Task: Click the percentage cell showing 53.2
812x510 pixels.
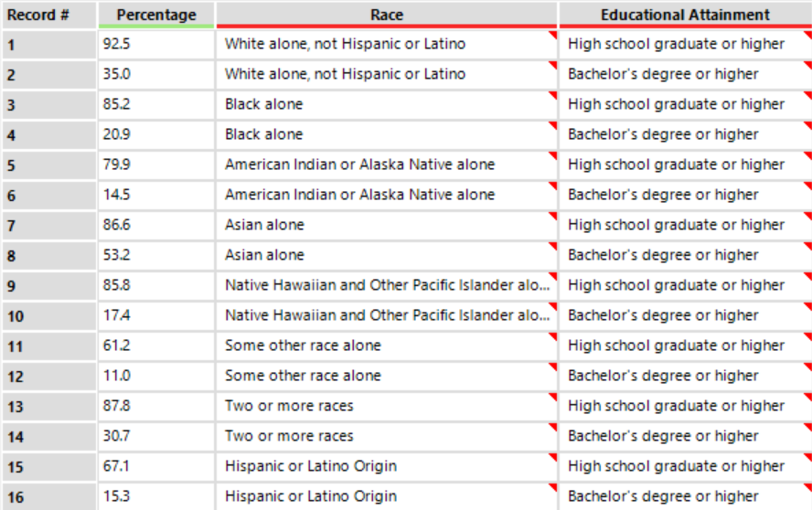Action: pyautogui.click(x=155, y=255)
